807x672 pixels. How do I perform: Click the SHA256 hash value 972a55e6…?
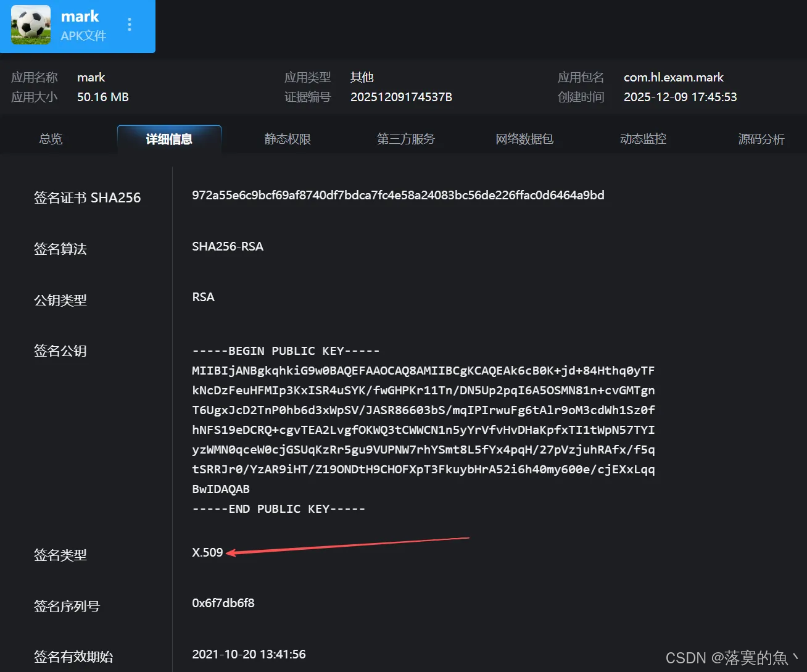click(398, 195)
